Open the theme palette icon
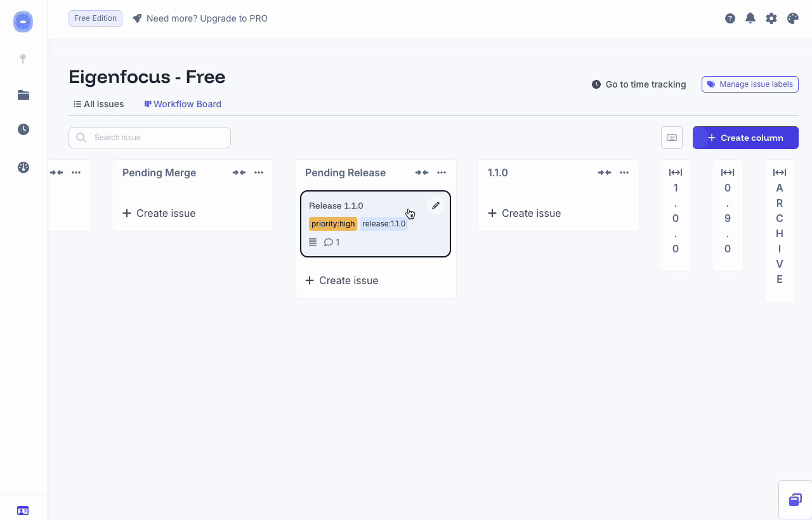 pyautogui.click(x=792, y=18)
